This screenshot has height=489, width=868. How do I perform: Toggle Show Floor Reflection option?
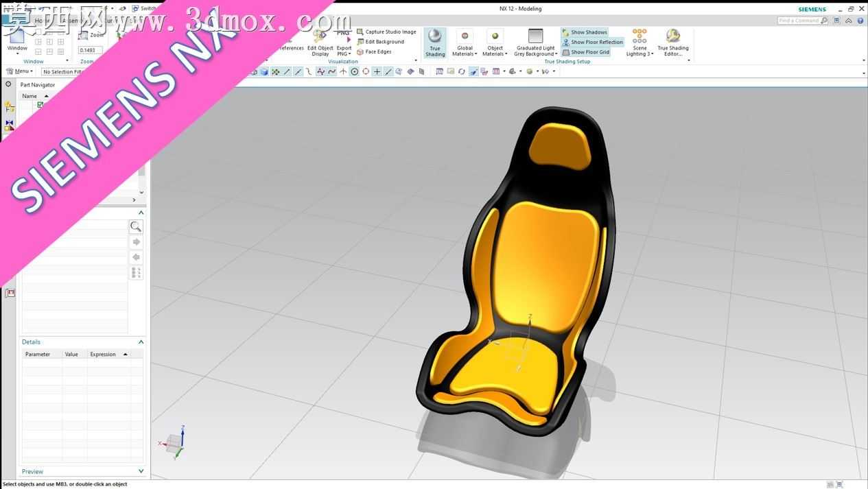[x=592, y=42]
